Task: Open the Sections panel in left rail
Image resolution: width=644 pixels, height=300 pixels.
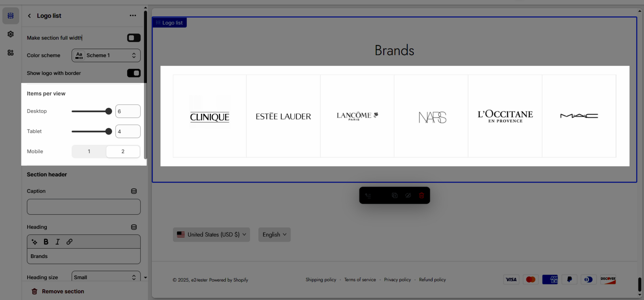Action: (10, 16)
